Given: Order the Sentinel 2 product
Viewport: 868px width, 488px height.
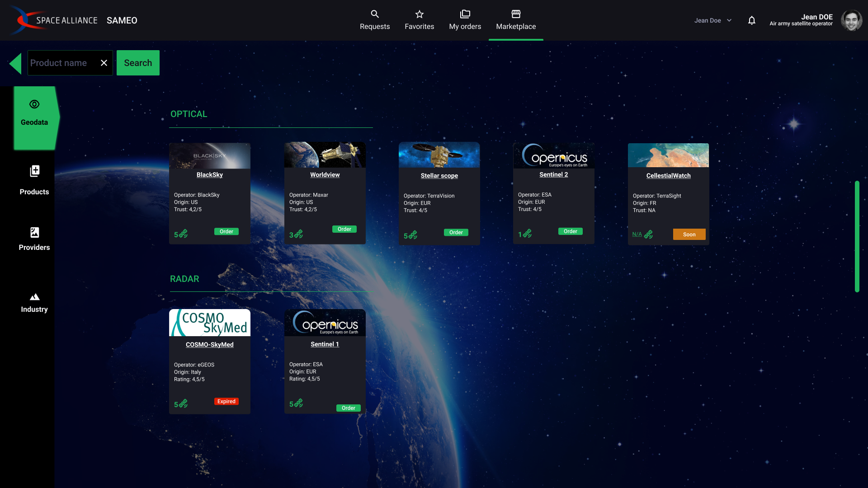Looking at the screenshot, I should tap(571, 231).
